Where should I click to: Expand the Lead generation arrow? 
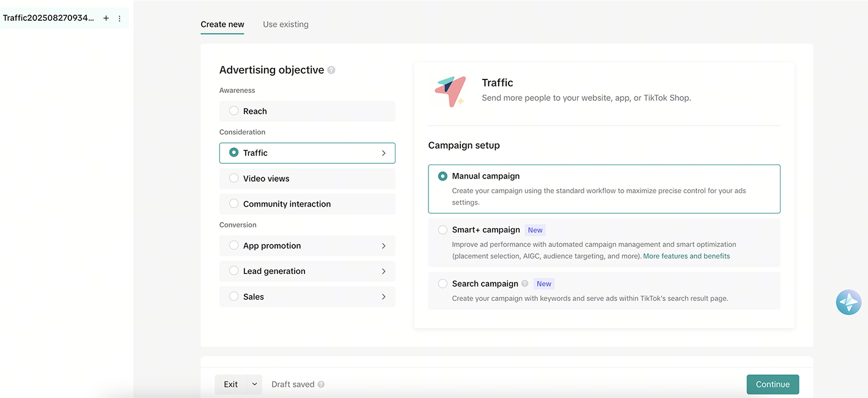[383, 271]
